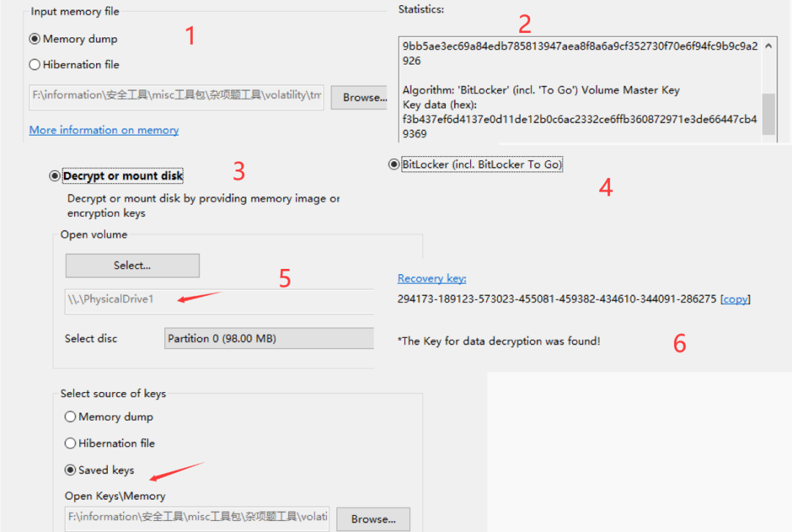Click the input memory file path field
The height and width of the screenshot is (532, 792).
point(176,97)
